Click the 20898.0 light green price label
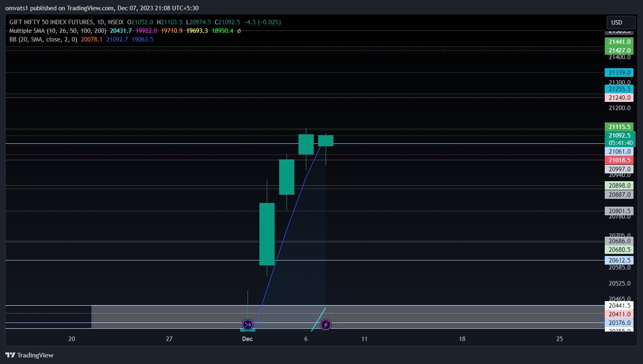This screenshot has width=643, height=364. pyautogui.click(x=619, y=186)
